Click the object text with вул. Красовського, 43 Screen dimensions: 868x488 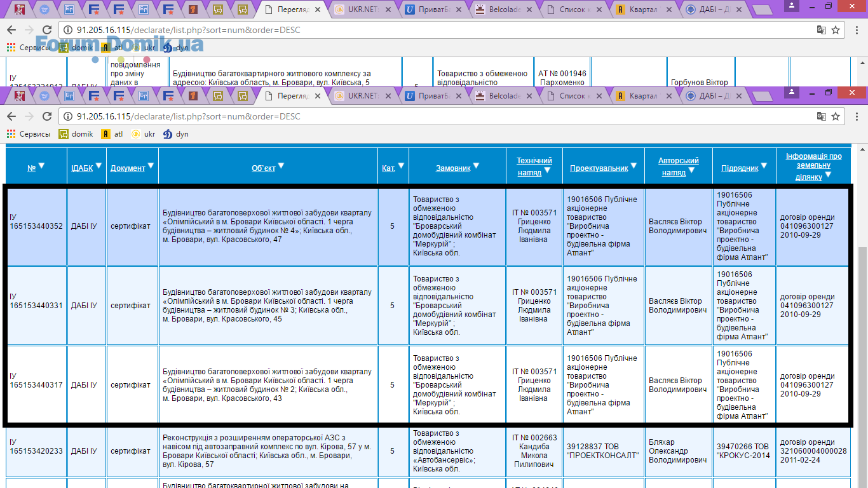[x=268, y=385]
